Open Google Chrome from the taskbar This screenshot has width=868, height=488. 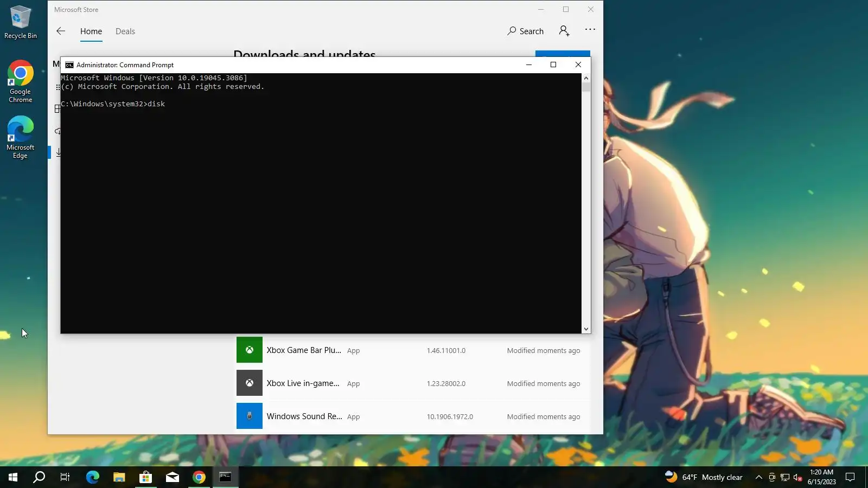click(x=199, y=477)
